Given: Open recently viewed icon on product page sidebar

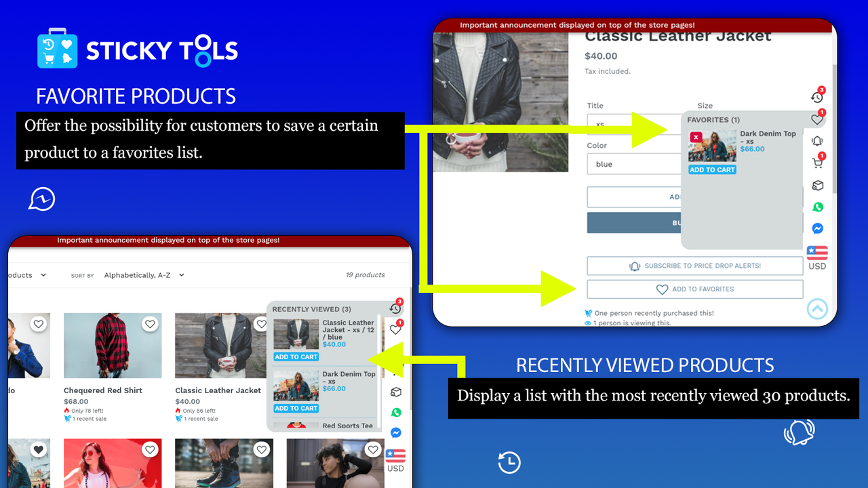Looking at the screenshot, I should pos(817,97).
